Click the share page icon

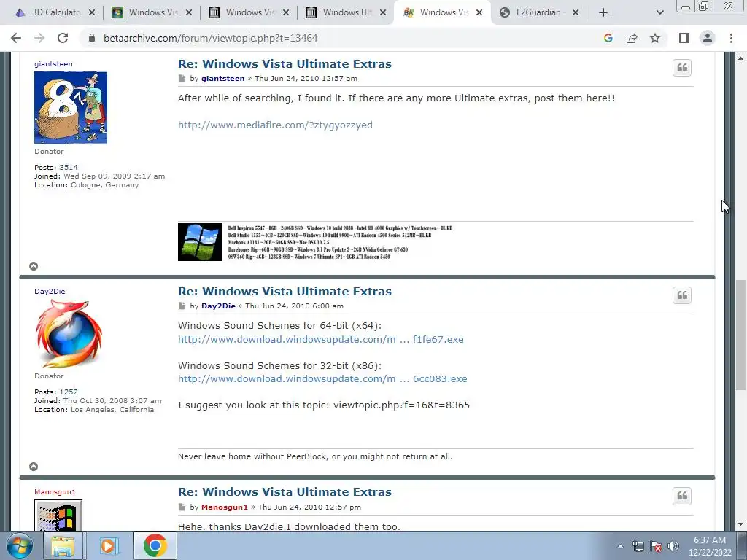pyautogui.click(x=632, y=38)
